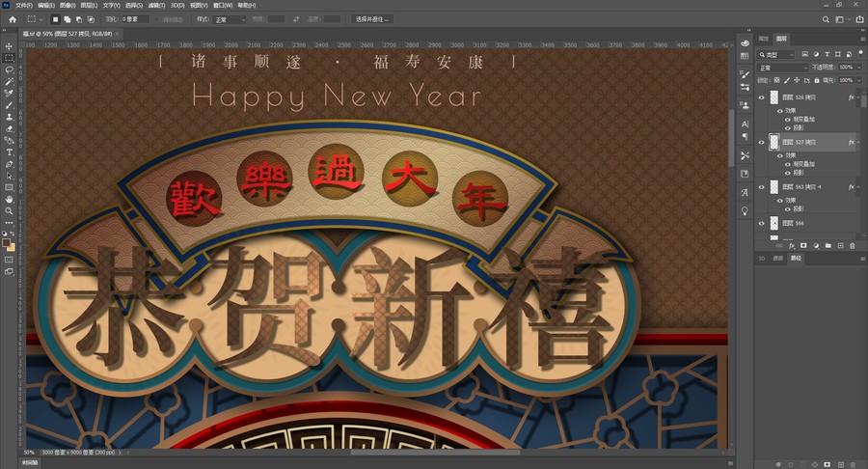Choose Intersect with Selection mode icon
This screenshot has width=868, height=469.
[x=91, y=19]
